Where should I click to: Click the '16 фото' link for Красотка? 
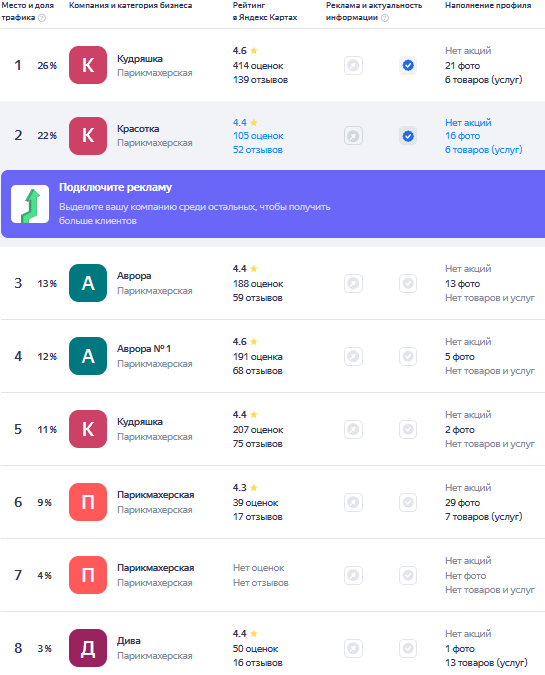462,136
